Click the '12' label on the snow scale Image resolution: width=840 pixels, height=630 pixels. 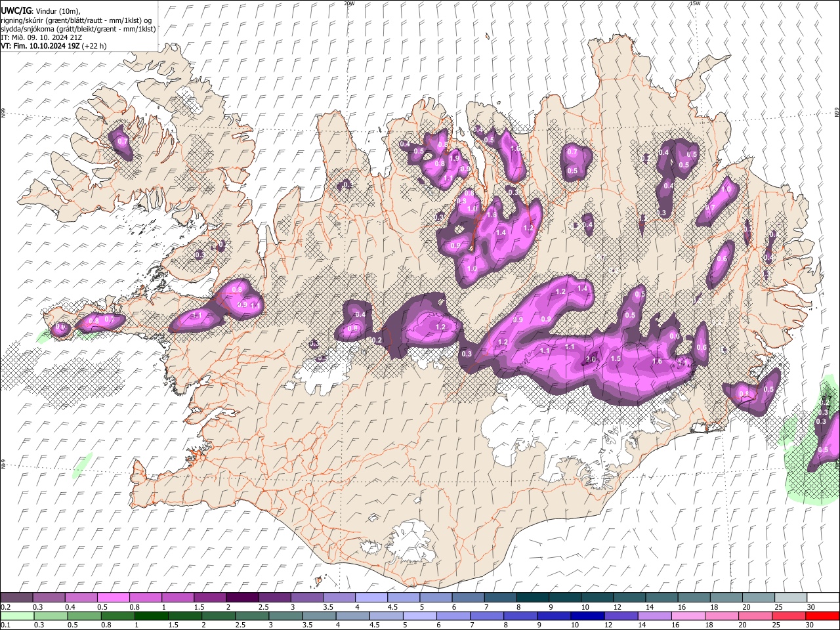coord(618,607)
